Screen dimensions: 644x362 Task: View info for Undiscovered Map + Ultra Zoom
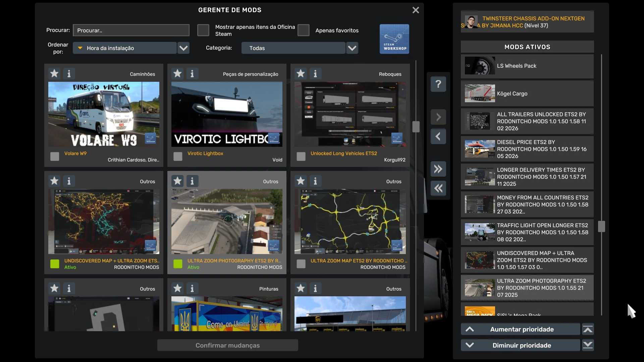pyautogui.click(x=69, y=181)
